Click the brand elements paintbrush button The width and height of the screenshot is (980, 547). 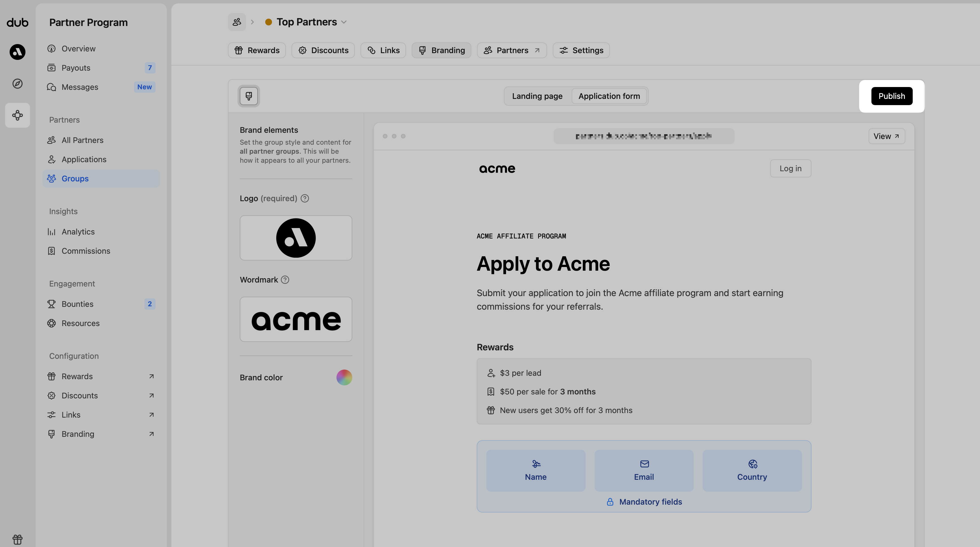[x=249, y=96]
